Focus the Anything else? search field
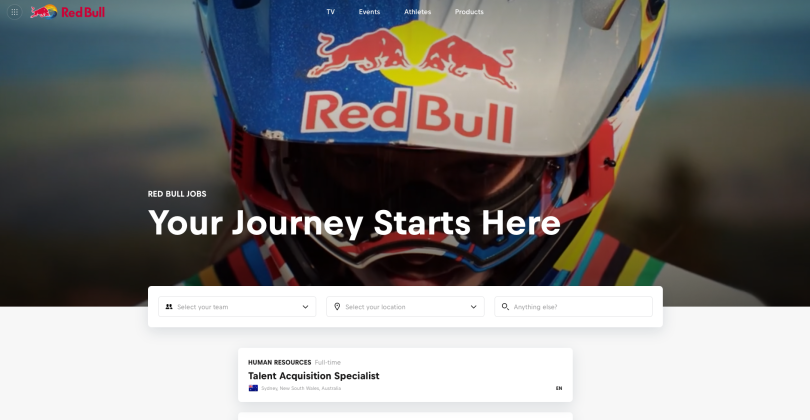 (573, 306)
